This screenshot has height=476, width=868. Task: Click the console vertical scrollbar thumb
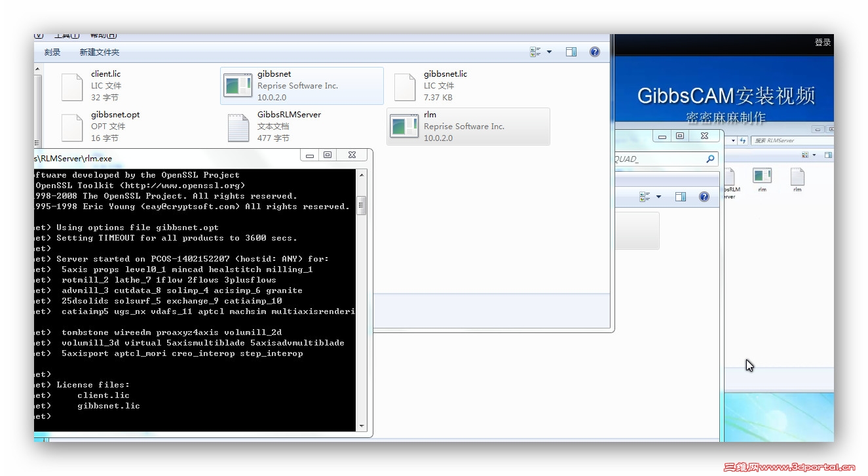coord(361,205)
